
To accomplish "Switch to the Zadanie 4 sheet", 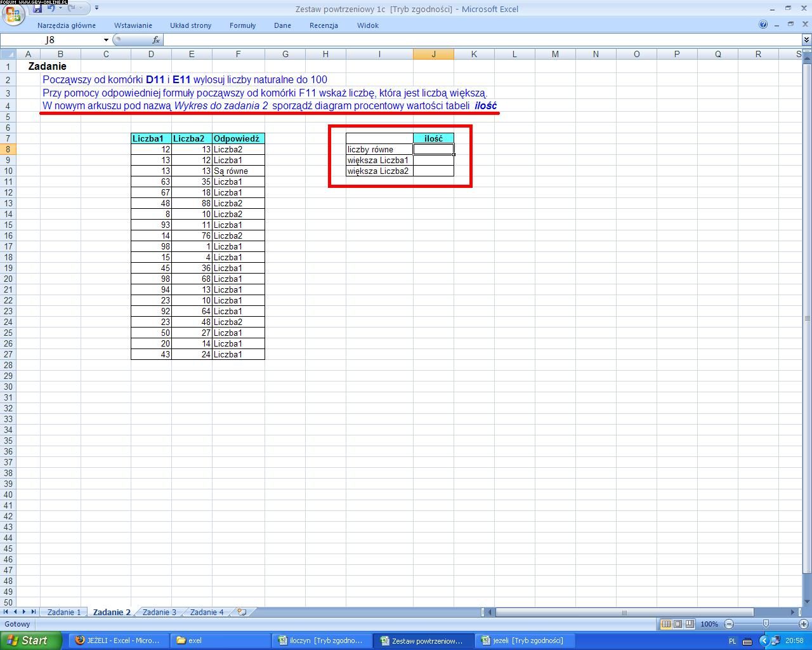I will point(207,612).
